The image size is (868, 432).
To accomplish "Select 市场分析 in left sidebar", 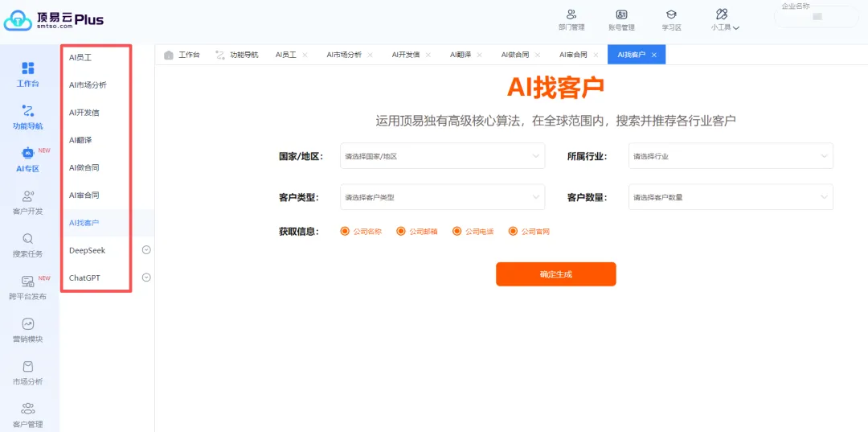I will (x=27, y=373).
